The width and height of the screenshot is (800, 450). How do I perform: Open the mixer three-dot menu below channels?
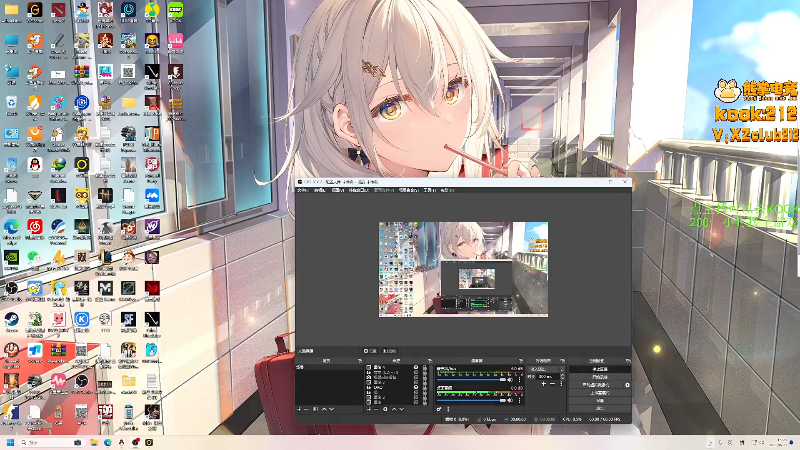[x=448, y=409]
